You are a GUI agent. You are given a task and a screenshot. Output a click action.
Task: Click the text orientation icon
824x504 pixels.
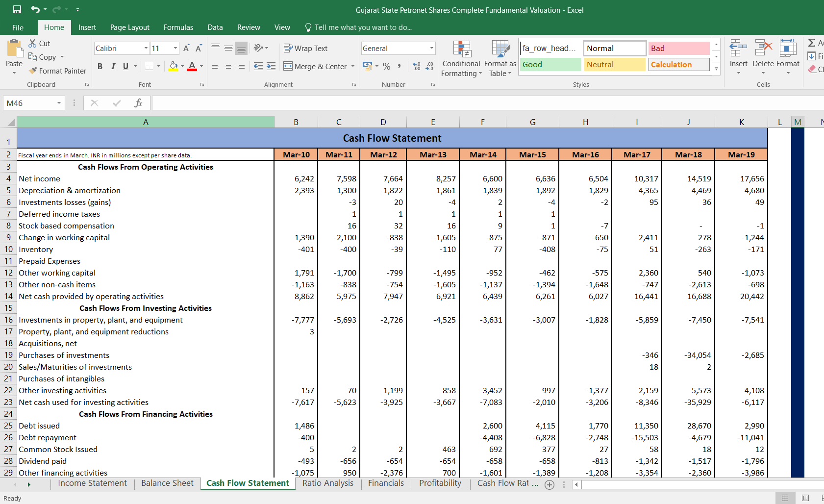258,48
